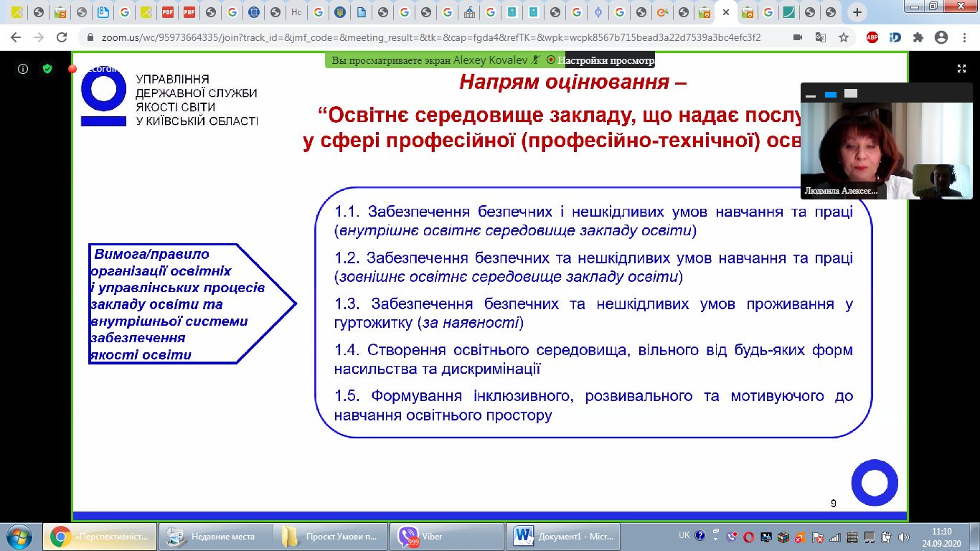Switch the video panel to the large gray view
980x551 pixels.
[x=851, y=93]
